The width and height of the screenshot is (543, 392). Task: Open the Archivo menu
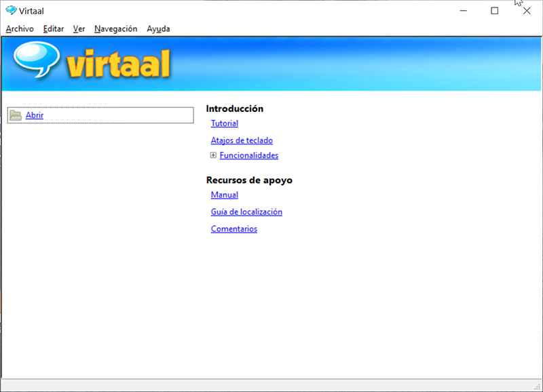[x=20, y=28]
